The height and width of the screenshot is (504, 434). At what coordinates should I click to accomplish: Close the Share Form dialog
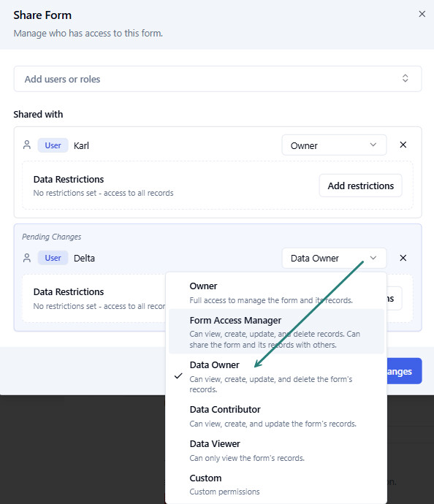pos(422,14)
